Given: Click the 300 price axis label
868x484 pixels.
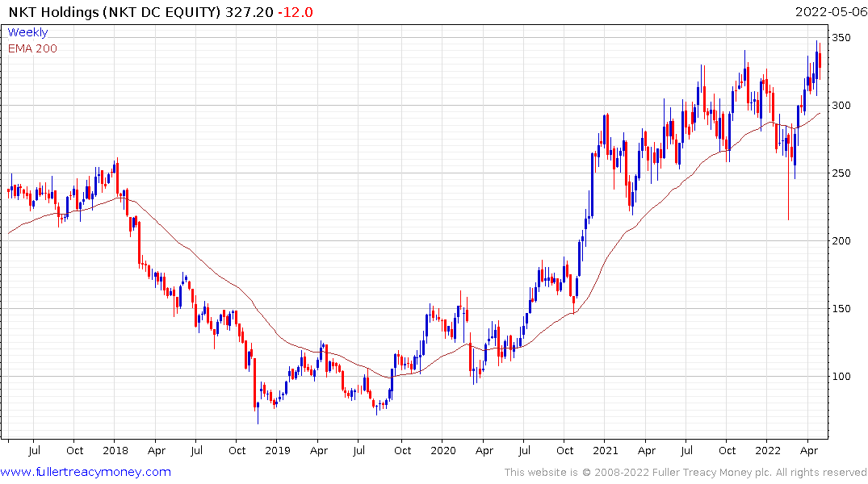Looking at the screenshot, I should tap(841, 106).
